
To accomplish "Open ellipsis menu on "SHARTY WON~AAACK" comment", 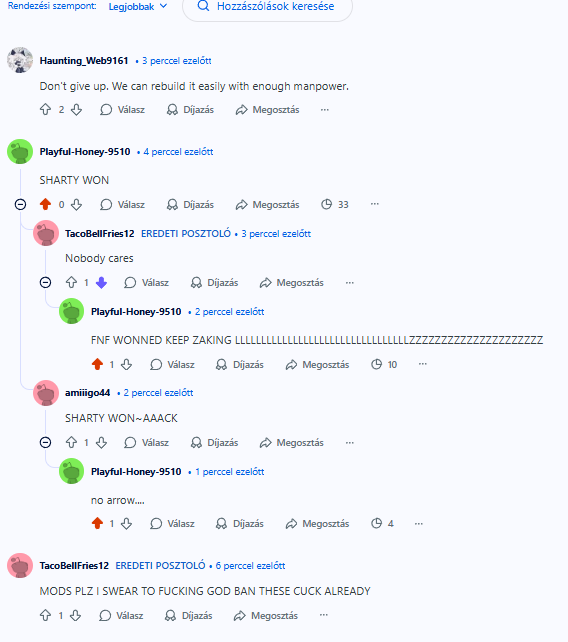I will point(349,443).
